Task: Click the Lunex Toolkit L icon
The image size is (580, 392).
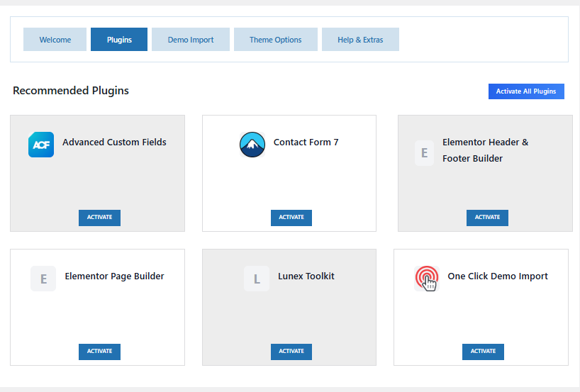Action: (257, 279)
